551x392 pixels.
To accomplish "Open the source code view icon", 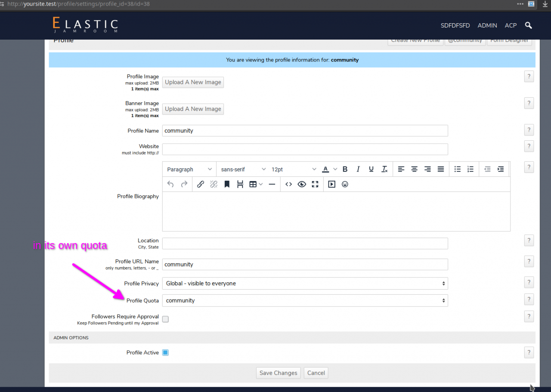I will 288,184.
